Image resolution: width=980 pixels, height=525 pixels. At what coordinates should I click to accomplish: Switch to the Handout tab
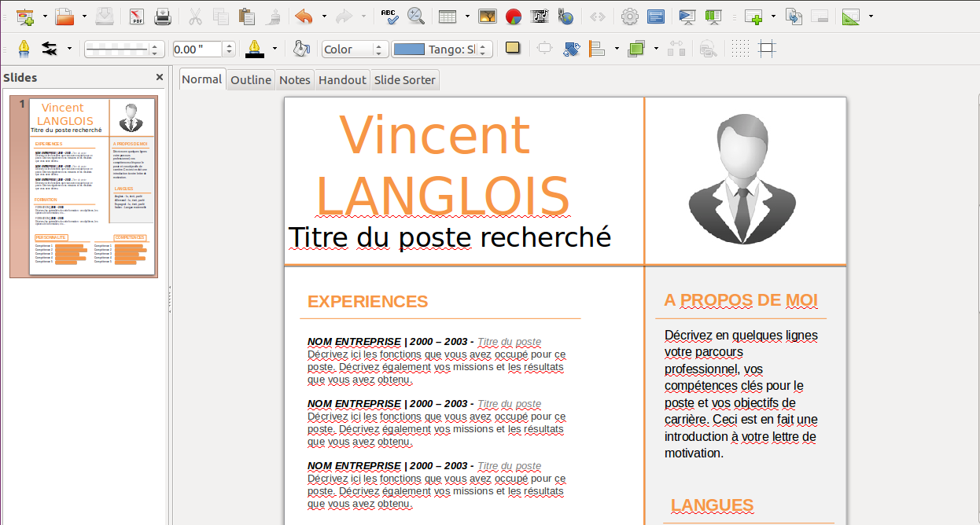pos(343,79)
